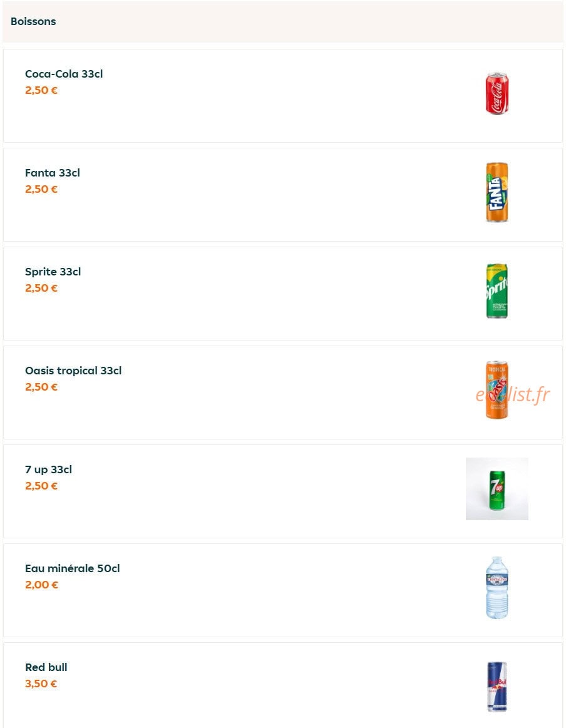Open the Red Bull can thumbnail
This screenshot has height=728, width=566.
497,687
